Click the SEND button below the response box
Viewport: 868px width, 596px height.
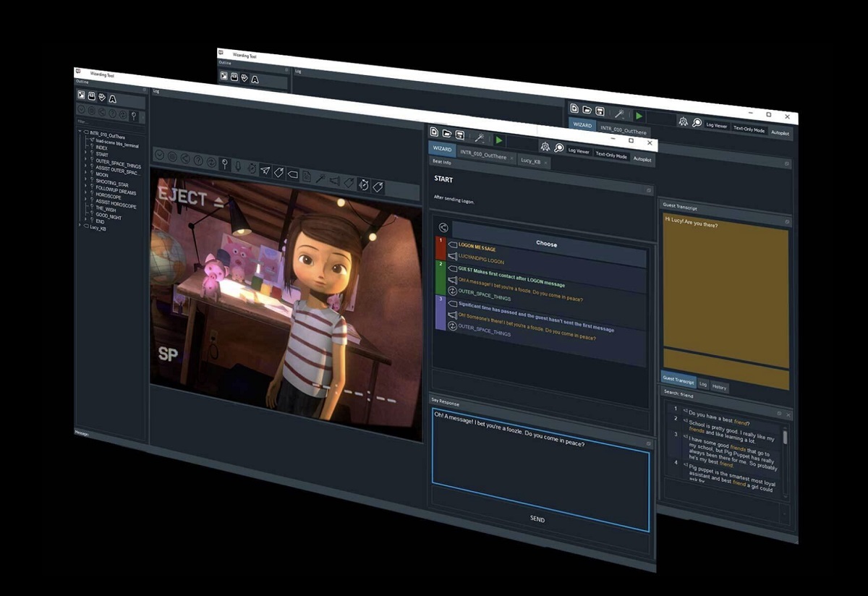click(537, 519)
